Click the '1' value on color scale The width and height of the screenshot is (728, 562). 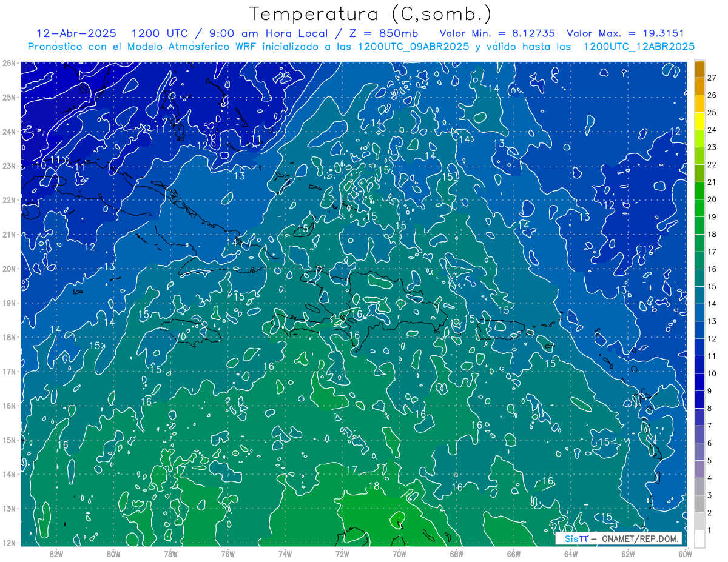[x=710, y=530]
